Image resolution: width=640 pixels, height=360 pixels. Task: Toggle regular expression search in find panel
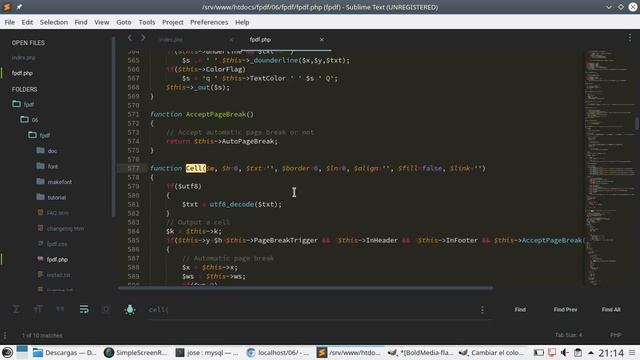point(16,309)
